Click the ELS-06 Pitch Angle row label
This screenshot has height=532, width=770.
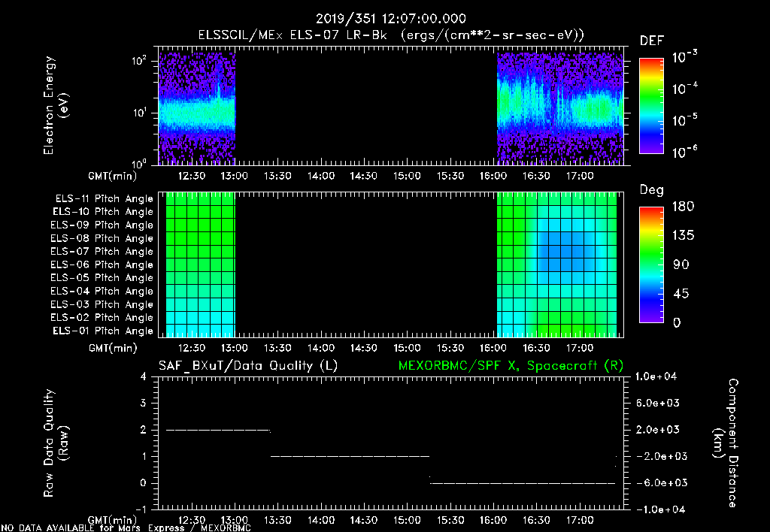click(x=102, y=265)
